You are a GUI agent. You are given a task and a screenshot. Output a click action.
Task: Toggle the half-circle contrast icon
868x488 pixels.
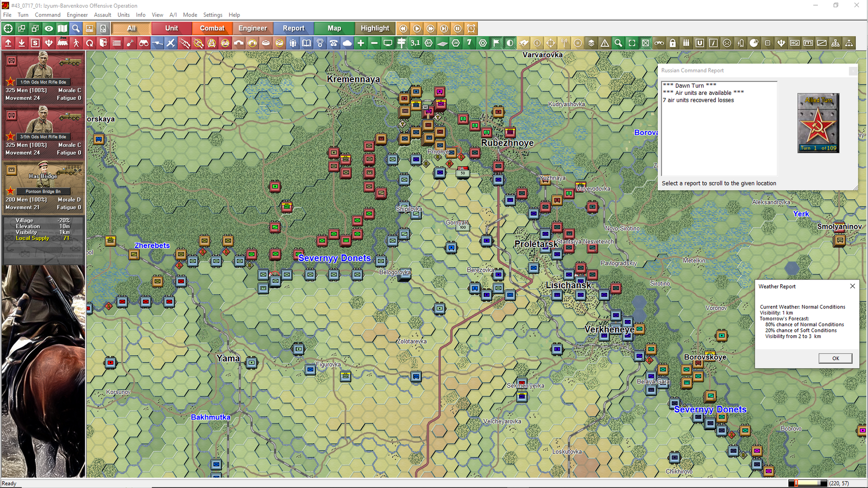pos(510,43)
